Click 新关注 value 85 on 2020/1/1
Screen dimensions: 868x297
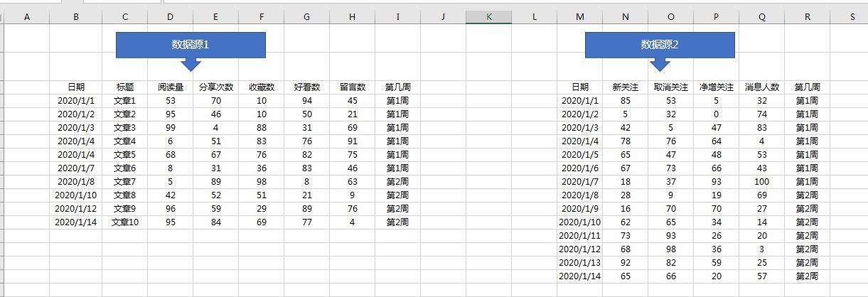[625, 101]
